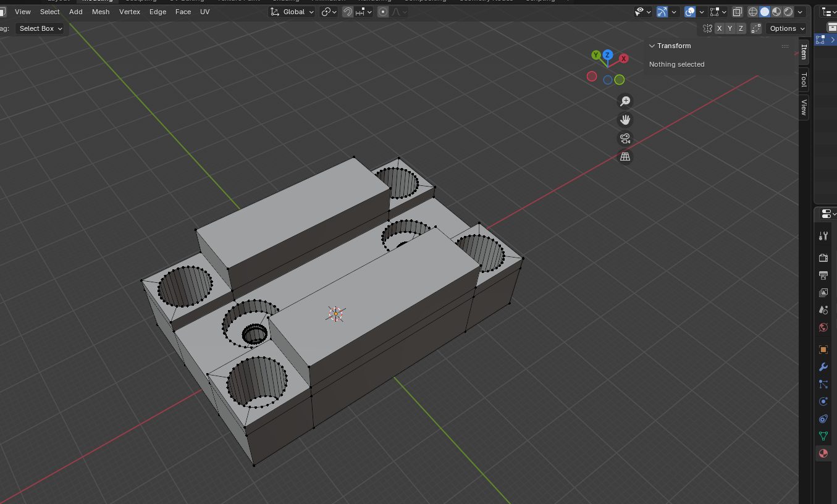Toggle auto merge vertices icon
The height and width of the screenshot is (504, 837).
[x=756, y=28]
